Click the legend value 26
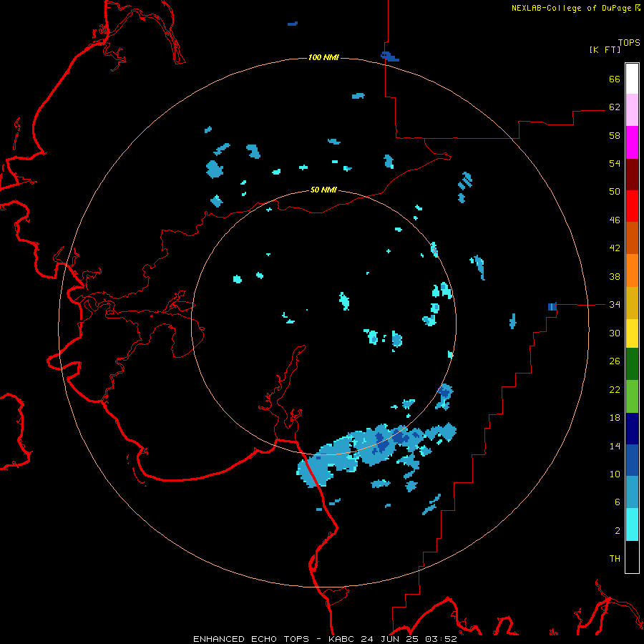Viewport: 644px width, 644px height. [615, 361]
